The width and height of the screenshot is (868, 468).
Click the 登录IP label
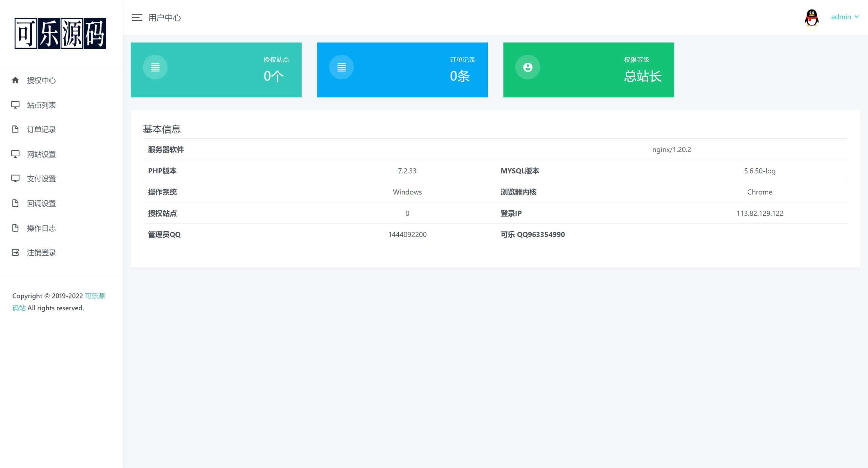(x=511, y=213)
